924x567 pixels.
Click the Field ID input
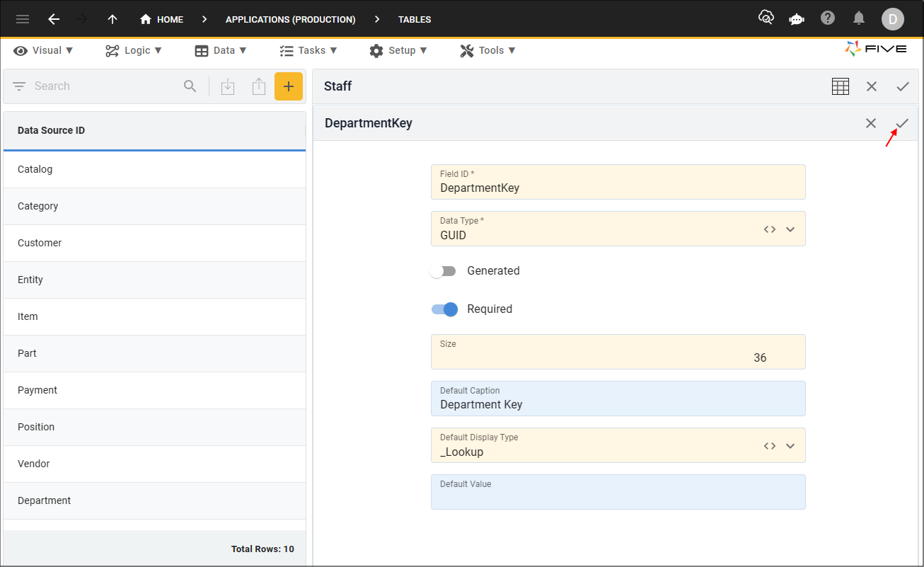(x=618, y=182)
